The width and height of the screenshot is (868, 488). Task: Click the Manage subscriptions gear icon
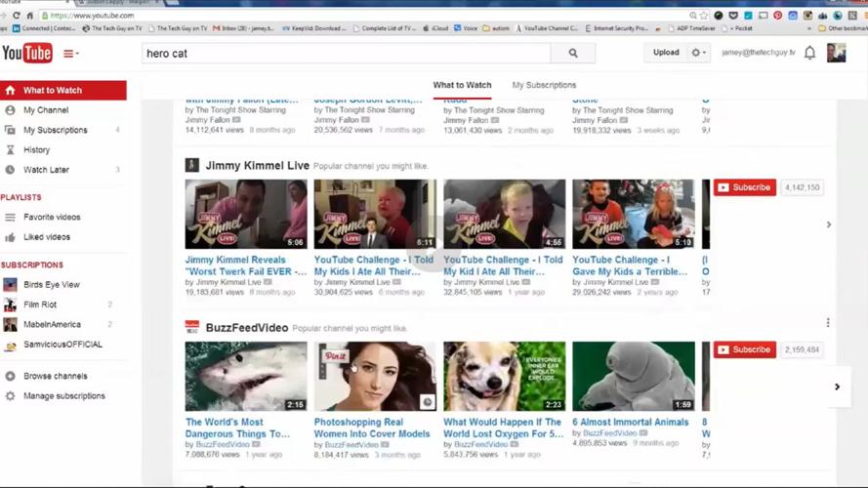pos(10,396)
